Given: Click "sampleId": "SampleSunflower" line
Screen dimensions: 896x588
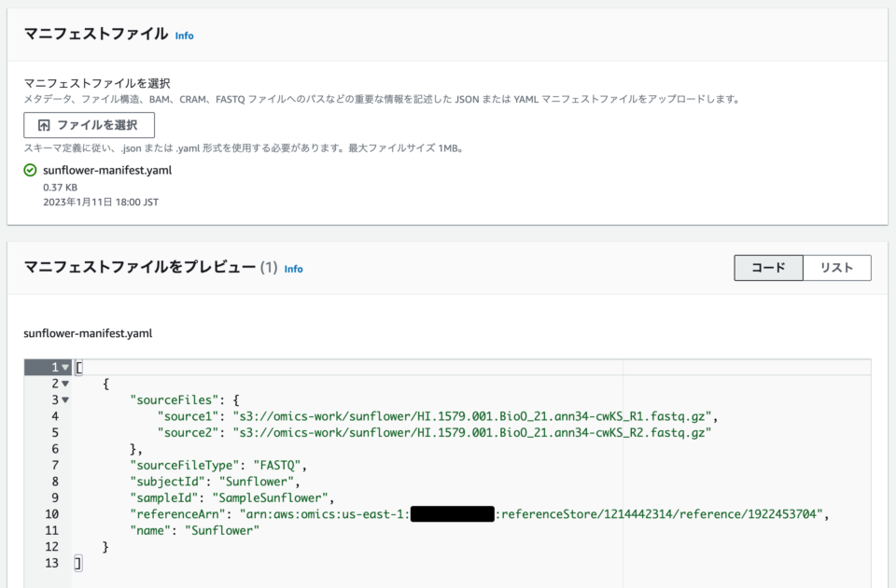Looking at the screenshot, I should tap(232, 497).
